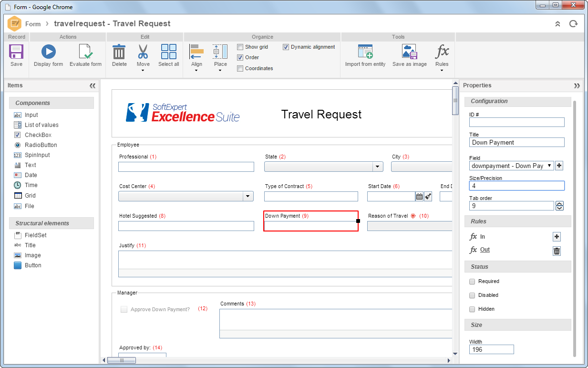Open the Field downpayment dropdown

tap(512, 166)
